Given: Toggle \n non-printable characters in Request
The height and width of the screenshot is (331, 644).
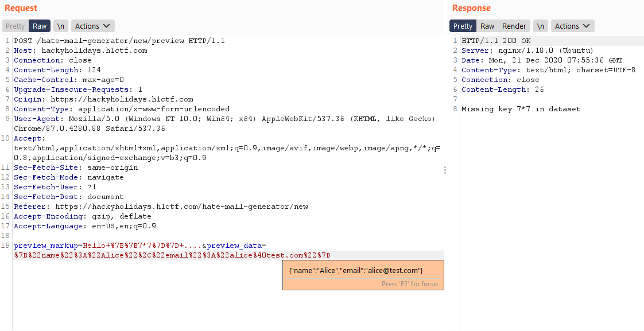Looking at the screenshot, I should [x=60, y=26].
